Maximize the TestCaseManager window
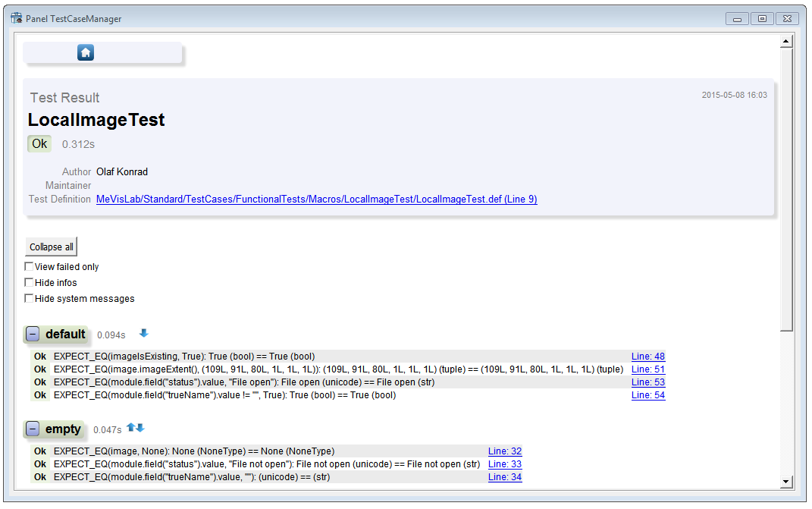This screenshot has width=812, height=509. 762,19
